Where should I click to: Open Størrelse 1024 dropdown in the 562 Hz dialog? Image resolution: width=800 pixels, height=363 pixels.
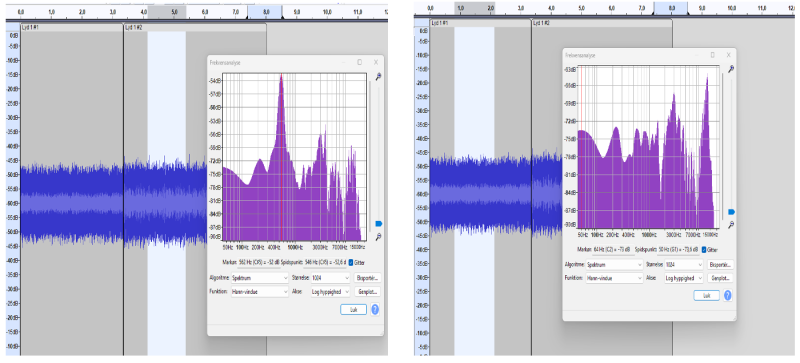tap(330, 278)
